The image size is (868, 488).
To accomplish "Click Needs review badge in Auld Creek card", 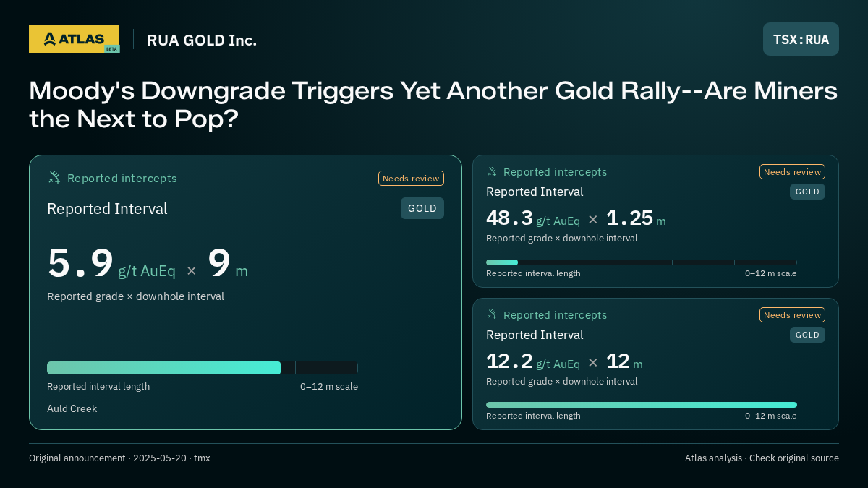I will pos(411,179).
